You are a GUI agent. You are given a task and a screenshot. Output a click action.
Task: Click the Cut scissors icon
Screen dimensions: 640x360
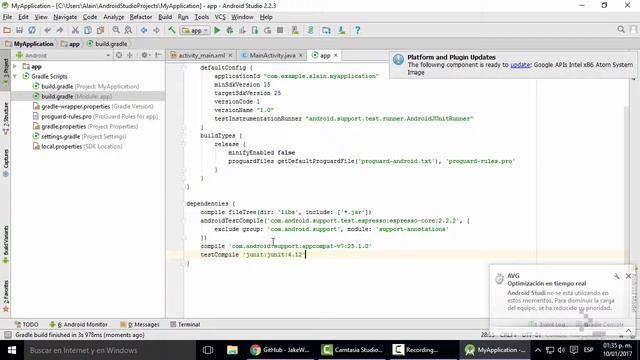pyautogui.click(x=75, y=30)
